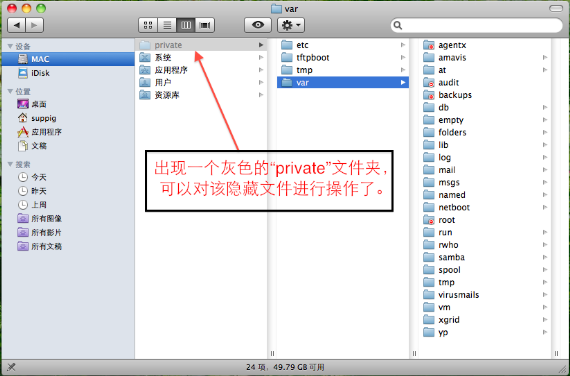The width and height of the screenshot is (570, 376).
Task: Collapse the 位置 sidebar section
Action: 10,91
